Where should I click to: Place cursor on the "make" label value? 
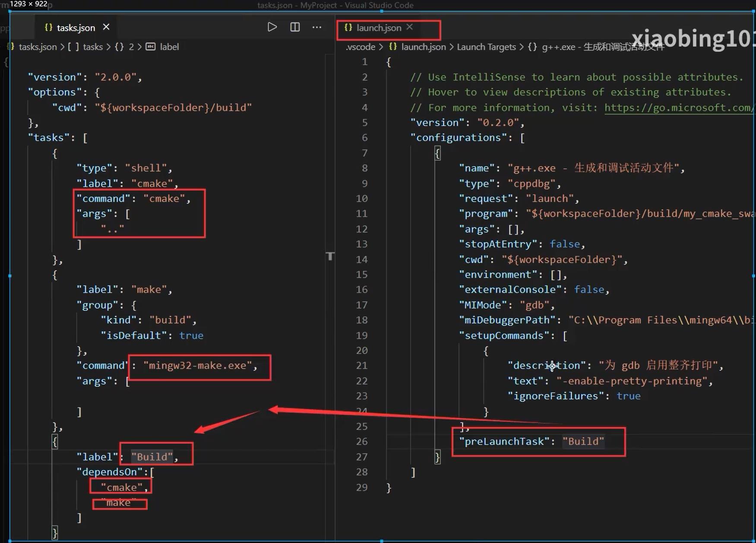(149, 290)
